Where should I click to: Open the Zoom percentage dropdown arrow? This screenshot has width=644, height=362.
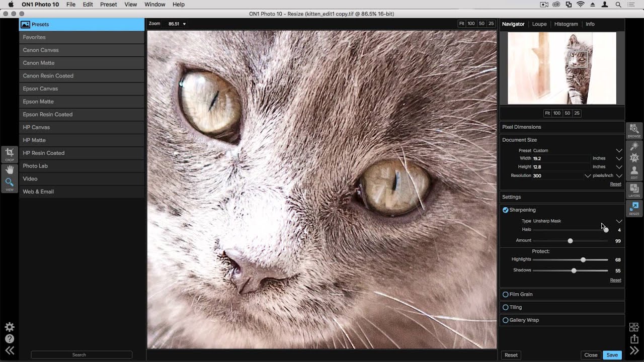click(184, 24)
